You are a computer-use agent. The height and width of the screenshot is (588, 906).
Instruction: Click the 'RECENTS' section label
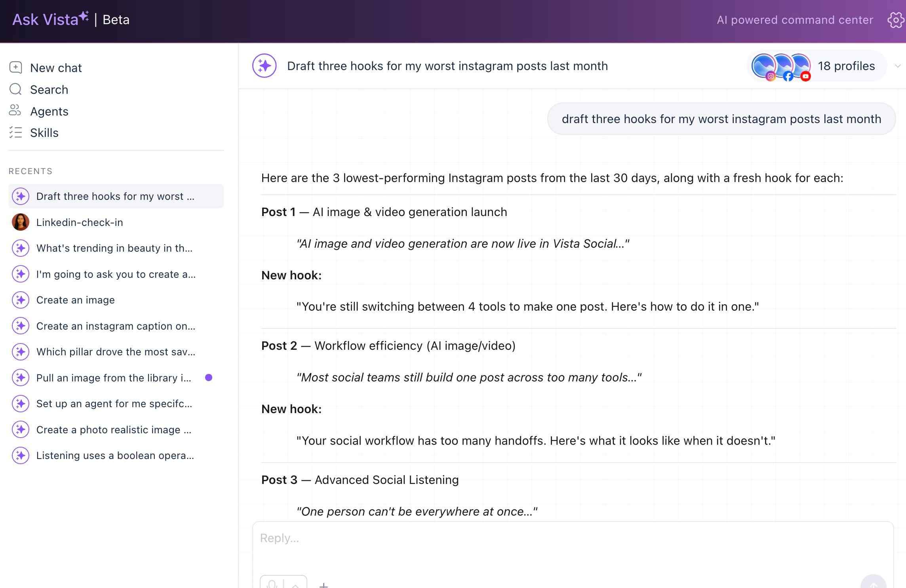click(x=30, y=171)
